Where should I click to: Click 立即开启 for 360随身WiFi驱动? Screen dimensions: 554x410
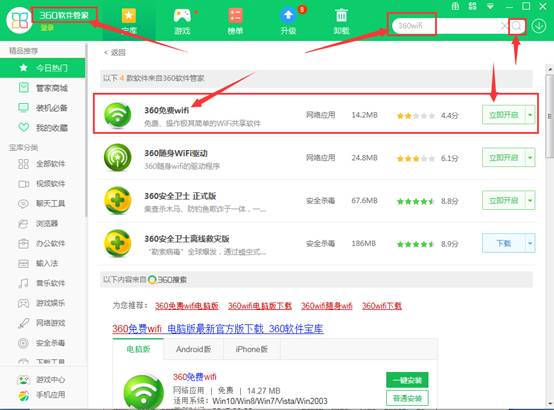[x=503, y=158]
